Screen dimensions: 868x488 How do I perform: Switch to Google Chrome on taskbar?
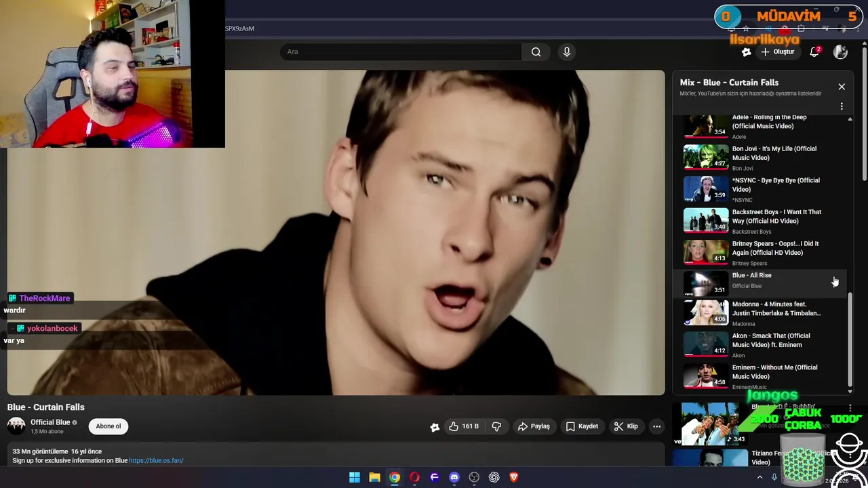[x=395, y=477]
